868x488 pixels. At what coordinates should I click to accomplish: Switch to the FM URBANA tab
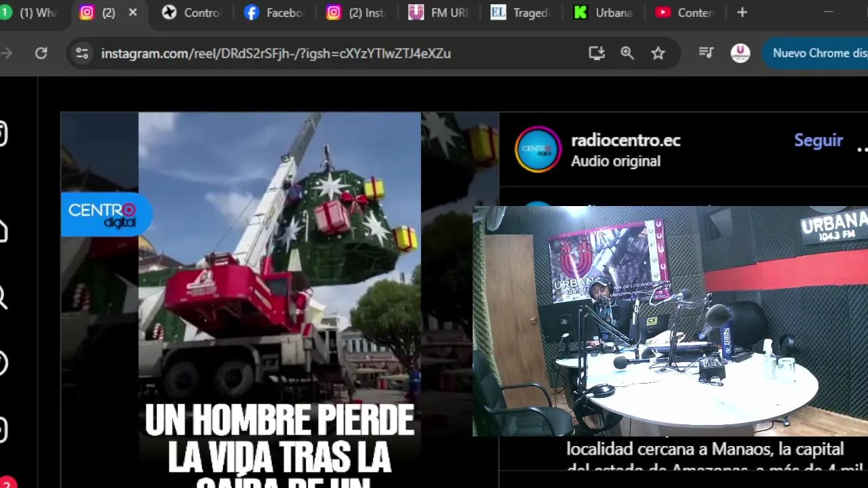438,12
